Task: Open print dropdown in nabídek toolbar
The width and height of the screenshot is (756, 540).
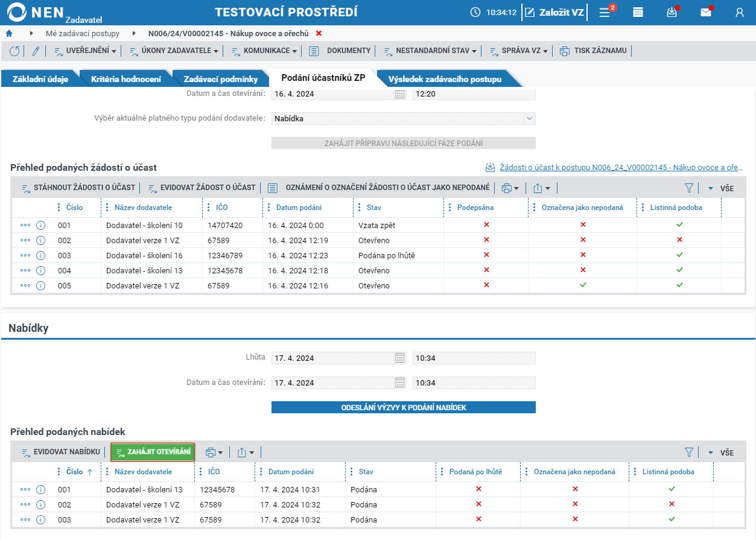Action: click(x=214, y=452)
